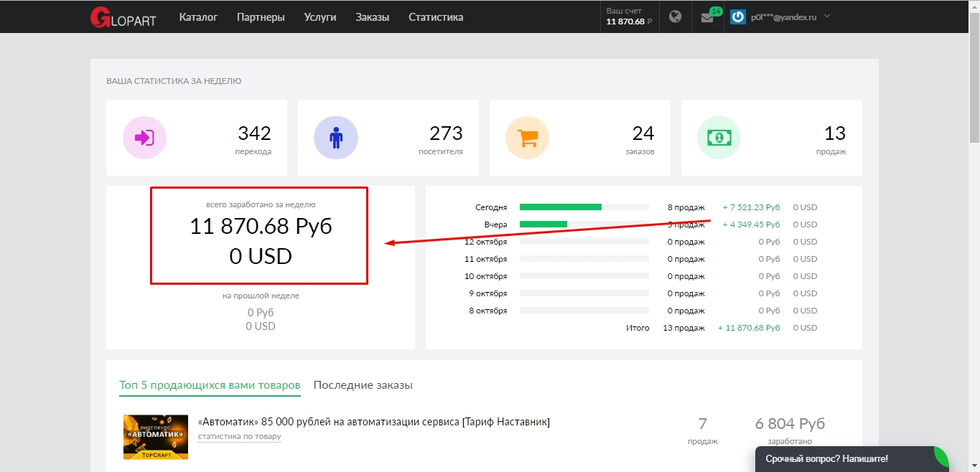Select the 'Топ 5 продающихся вами товаров' tab
Screen dimensions: 980x472
(x=210, y=384)
